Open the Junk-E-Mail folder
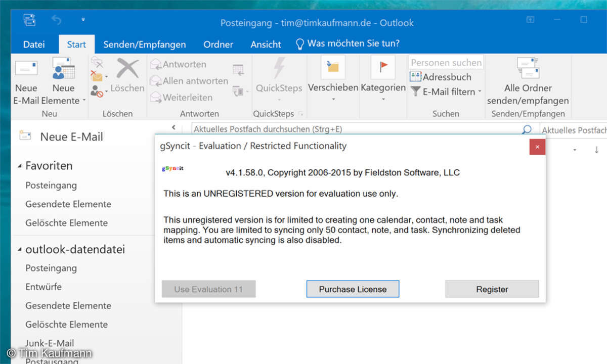 [x=50, y=343]
